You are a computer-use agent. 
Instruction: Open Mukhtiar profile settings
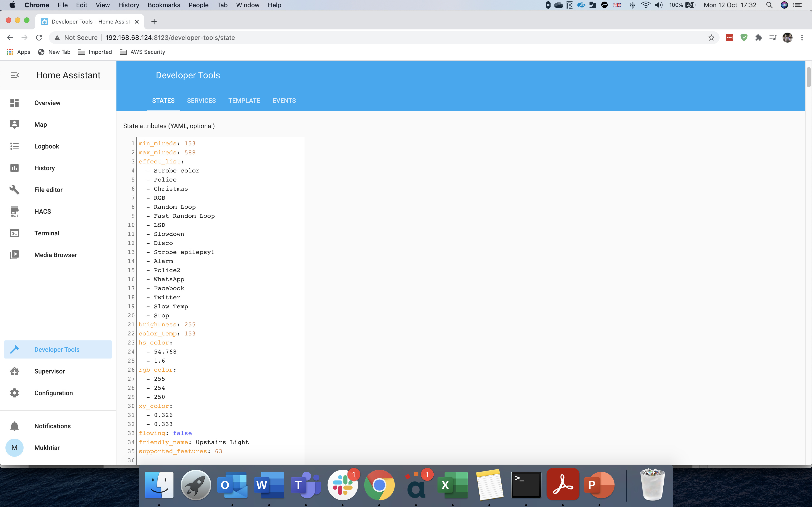[47, 447]
